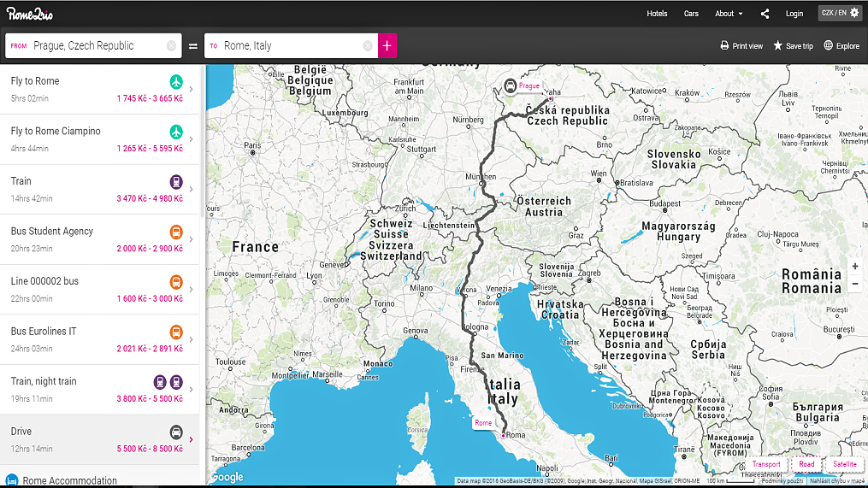Open the About dropdown menu
This screenshot has height=488, width=868.
(729, 14)
